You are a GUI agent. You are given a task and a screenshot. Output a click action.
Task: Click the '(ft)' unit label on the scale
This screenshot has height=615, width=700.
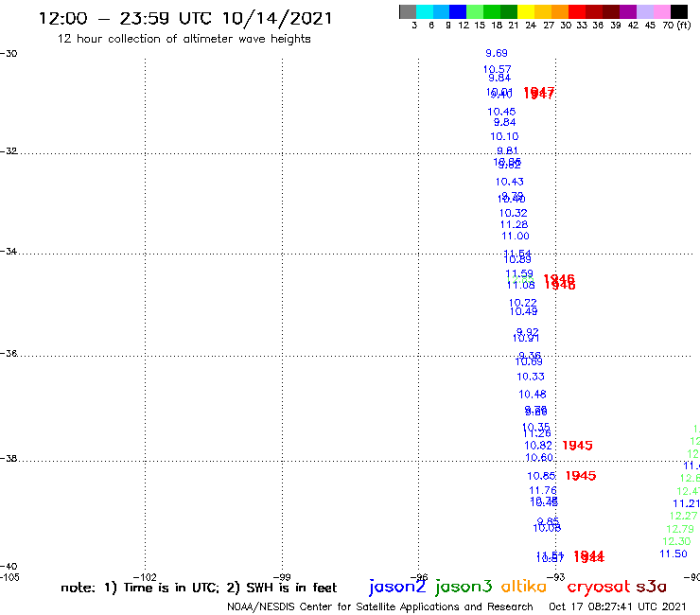point(684,25)
